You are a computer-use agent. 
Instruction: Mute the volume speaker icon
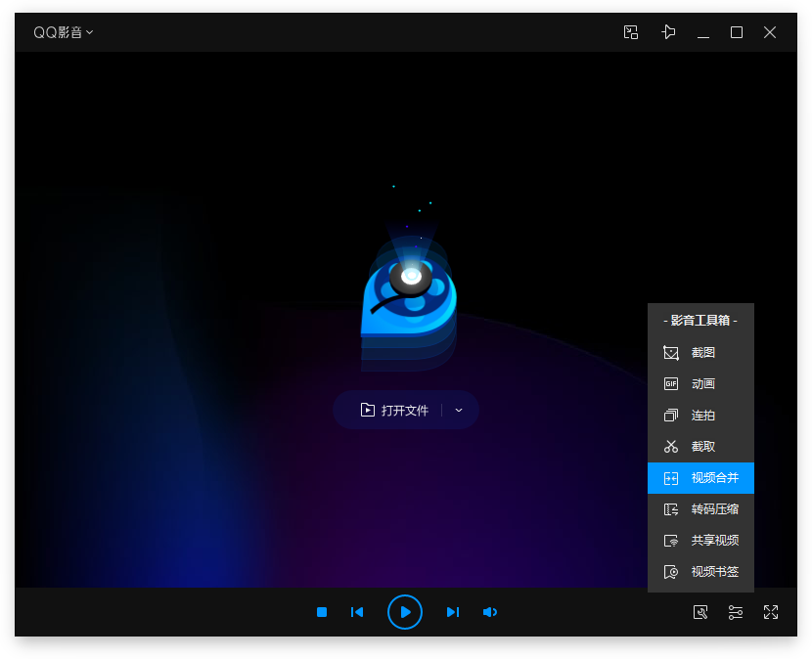[490, 612]
